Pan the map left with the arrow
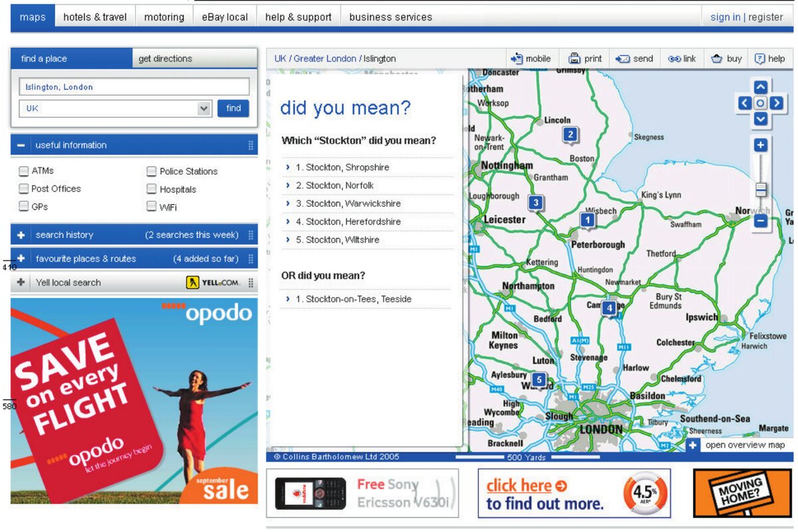This screenshot has width=798, height=532. point(745,103)
